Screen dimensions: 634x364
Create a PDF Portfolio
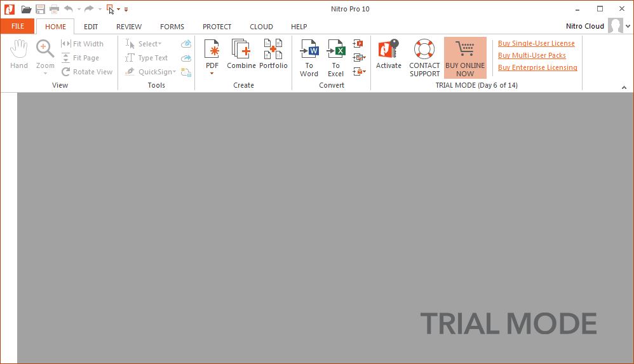273,54
